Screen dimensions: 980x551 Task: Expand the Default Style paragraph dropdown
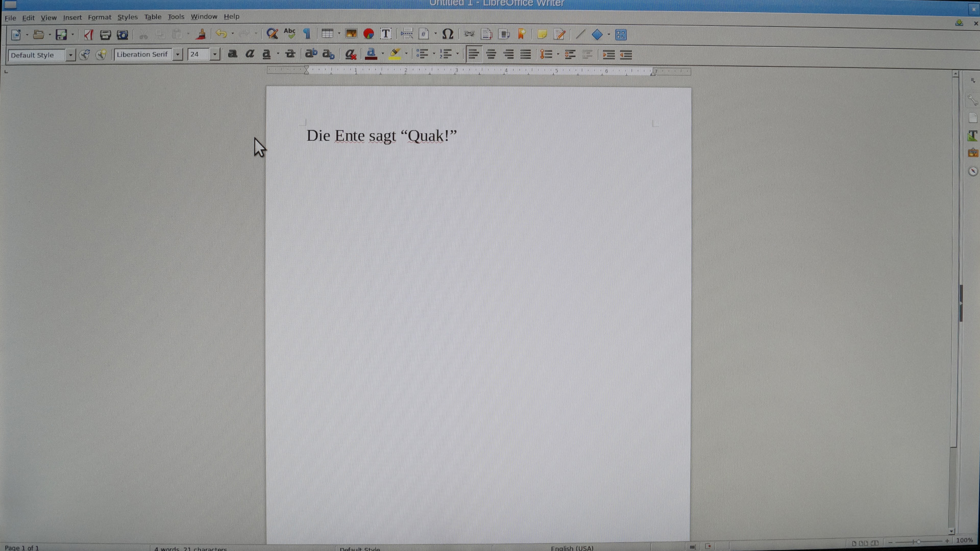point(70,55)
